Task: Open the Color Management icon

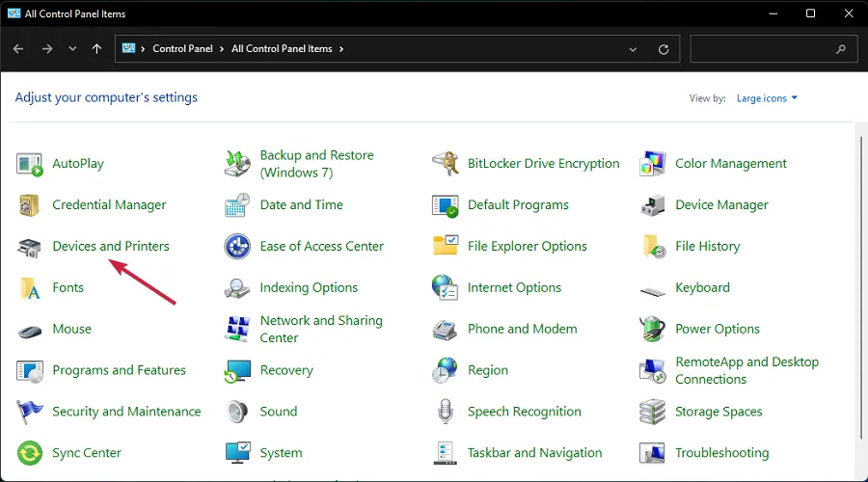Action: 653,164
